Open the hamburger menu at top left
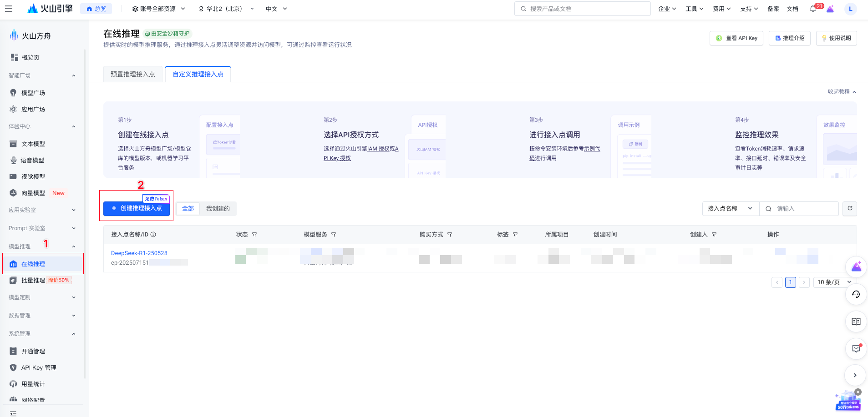 click(x=9, y=9)
